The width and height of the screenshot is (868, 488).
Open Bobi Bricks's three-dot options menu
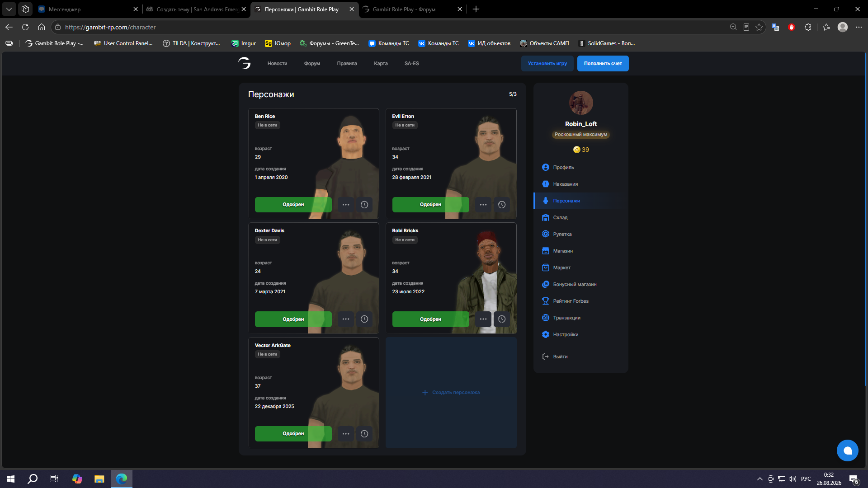(x=483, y=319)
